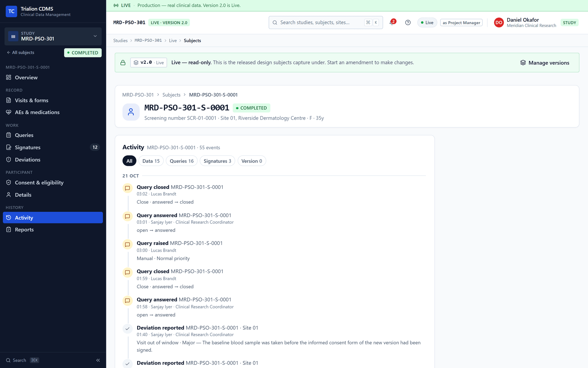Click the subject avatar person icon

131,112
